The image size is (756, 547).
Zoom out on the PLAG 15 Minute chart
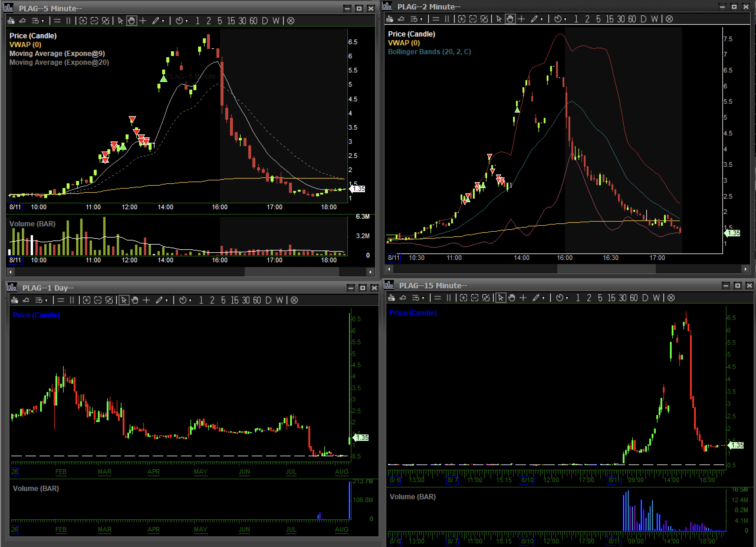[475, 298]
